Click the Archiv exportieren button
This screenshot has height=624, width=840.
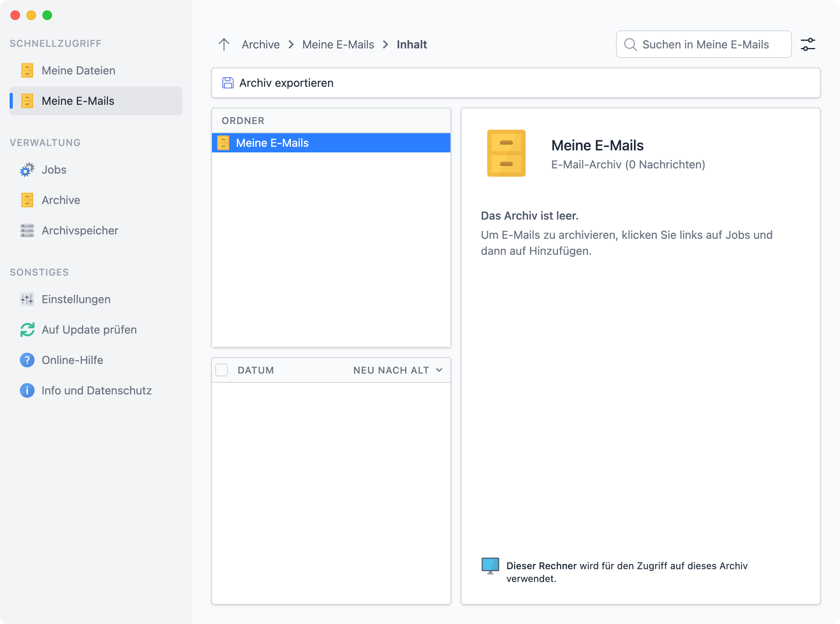pyautogui.click(x=286, y=83)
